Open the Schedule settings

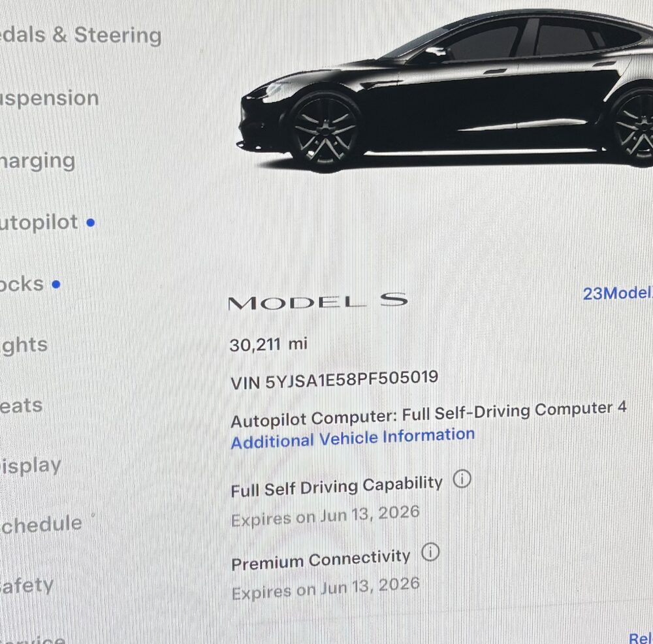(40, 524)
